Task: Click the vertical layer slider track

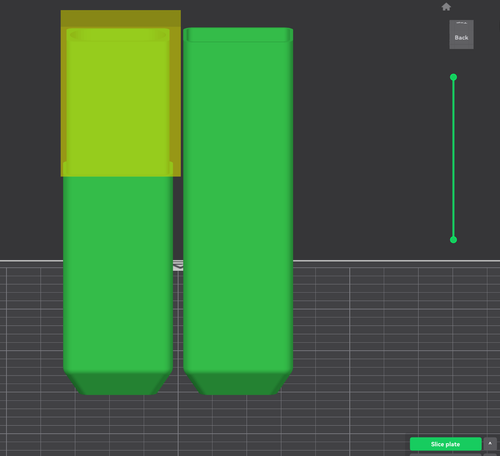Action: (x=453, y=158)
